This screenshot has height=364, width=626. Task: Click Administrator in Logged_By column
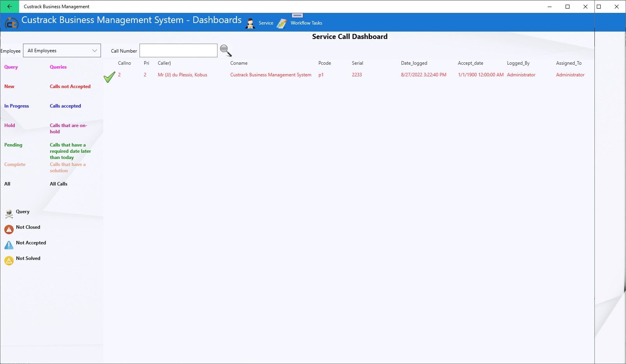(521, 75)
